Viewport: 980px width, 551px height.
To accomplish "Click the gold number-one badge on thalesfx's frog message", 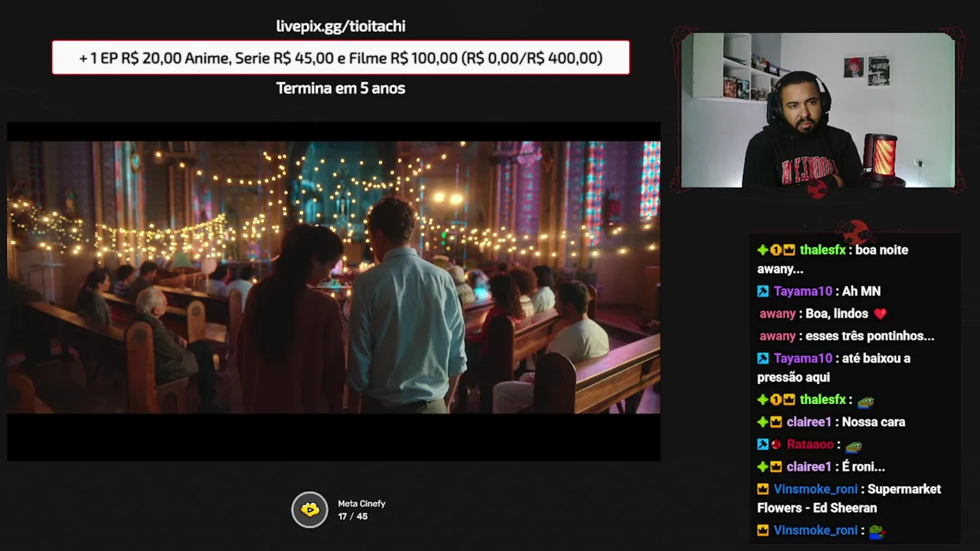I will tap(776, 399).
